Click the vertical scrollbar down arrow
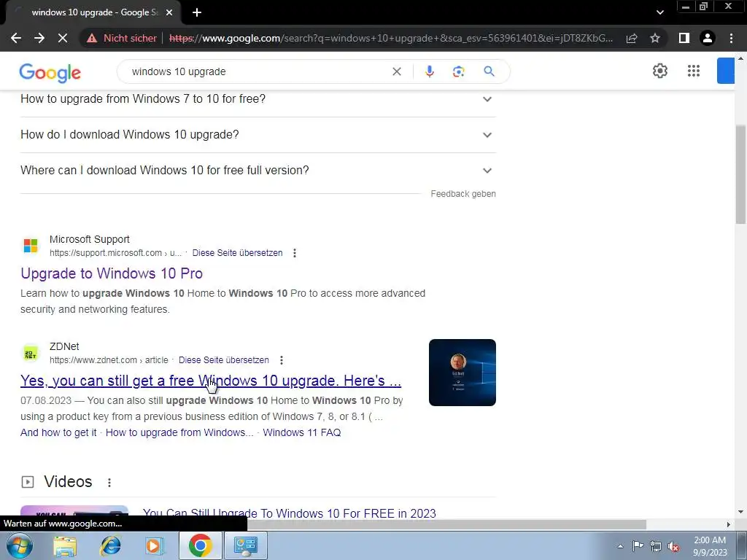 [740, 512]
